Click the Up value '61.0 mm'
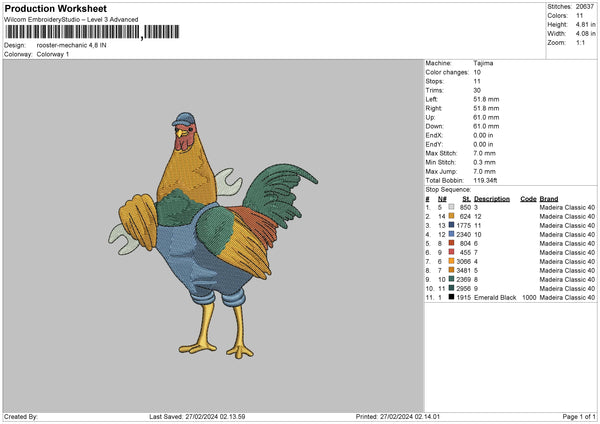This screenshot has height=424, width=600. (x=486, y=117)
